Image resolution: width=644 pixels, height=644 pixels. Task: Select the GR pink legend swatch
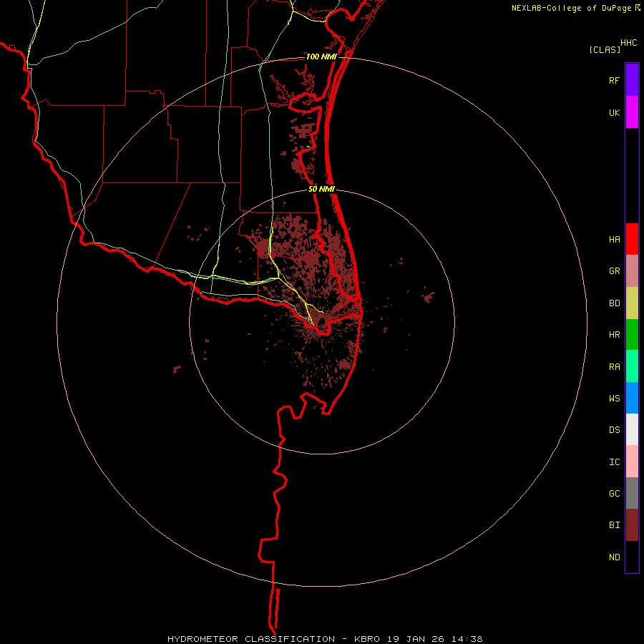632,271
